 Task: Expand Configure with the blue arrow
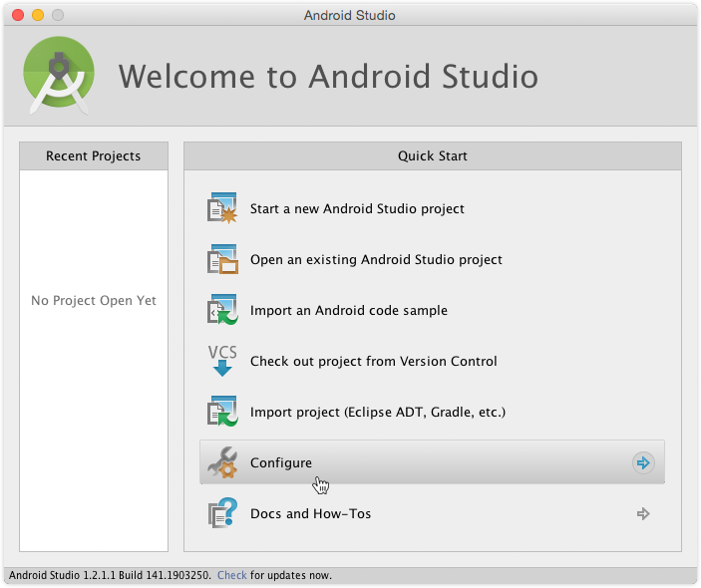(x=643, y=462)
